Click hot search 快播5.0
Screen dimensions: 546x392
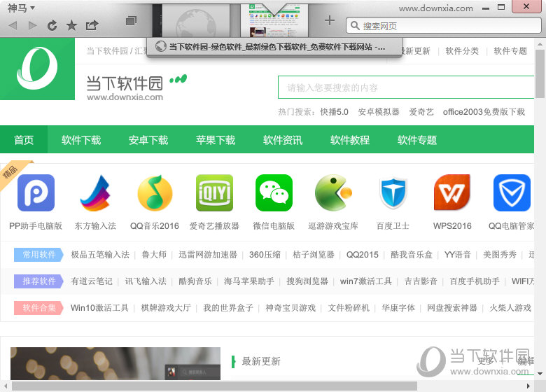[335, 112]
